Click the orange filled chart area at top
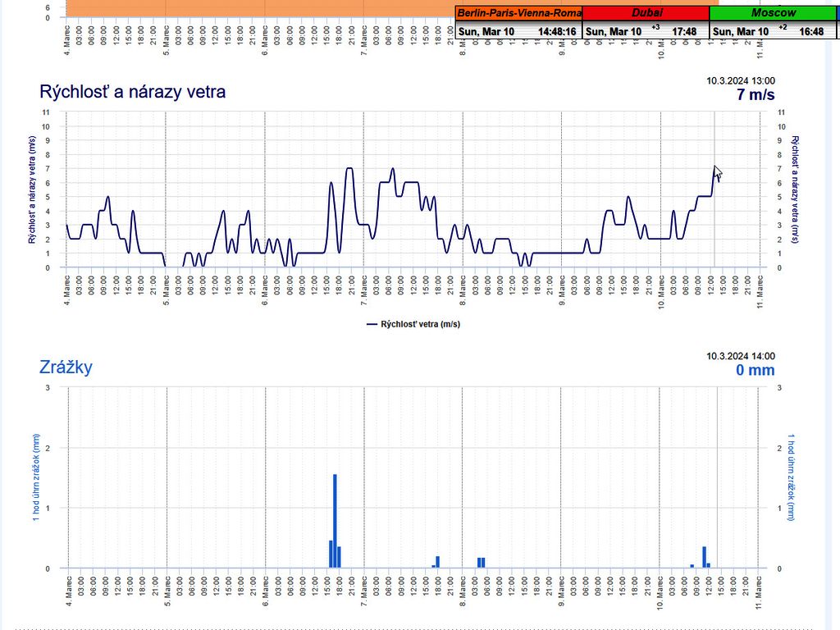 coord(246,8)
